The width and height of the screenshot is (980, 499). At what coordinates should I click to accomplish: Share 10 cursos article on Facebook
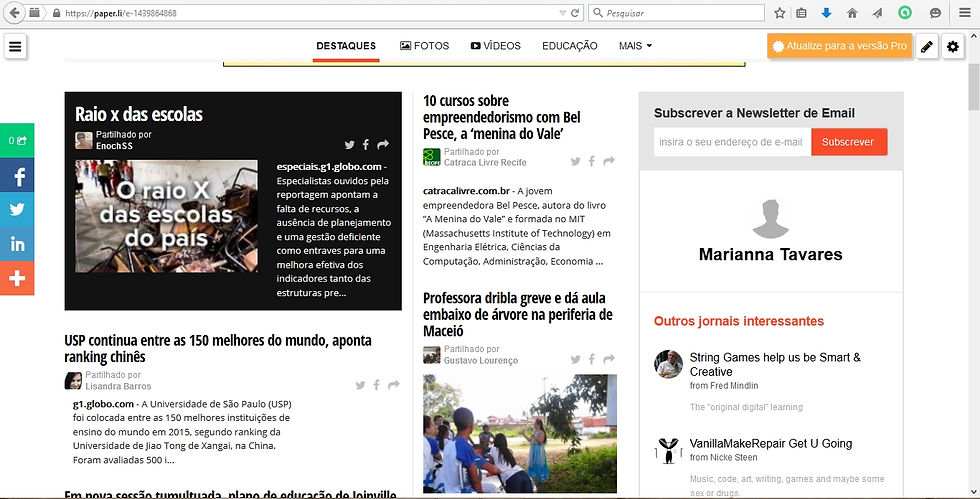(x=591, y=161)
